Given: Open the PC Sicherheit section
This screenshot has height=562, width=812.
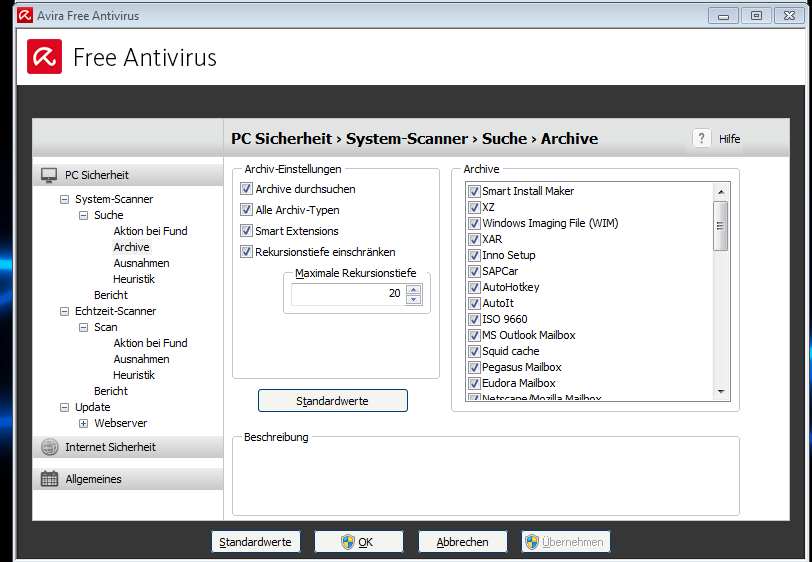Looking at the screenshot, I should [128, 175].
